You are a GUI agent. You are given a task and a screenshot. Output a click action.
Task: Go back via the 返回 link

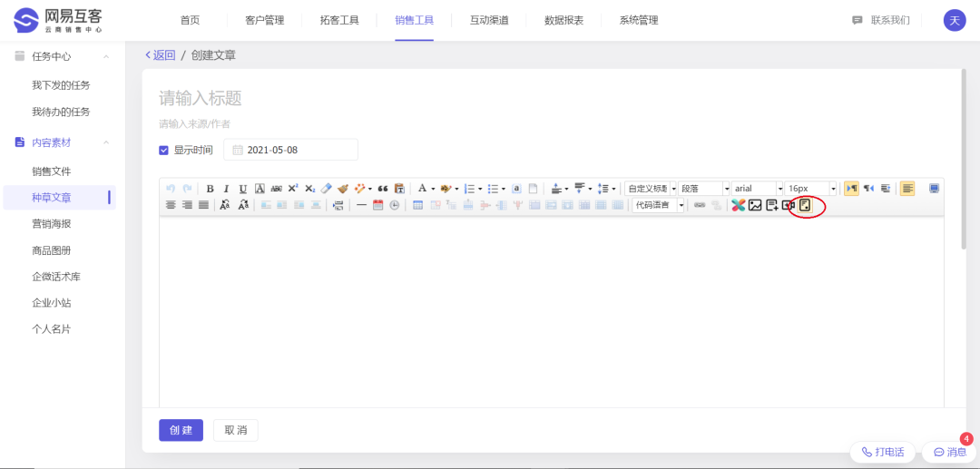pos(161,55)
